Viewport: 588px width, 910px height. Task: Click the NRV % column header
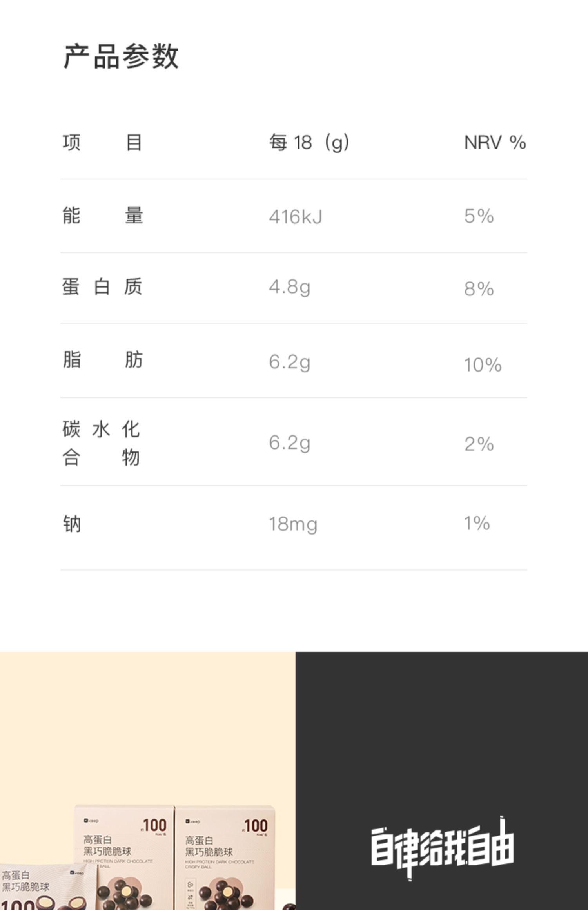495,142
